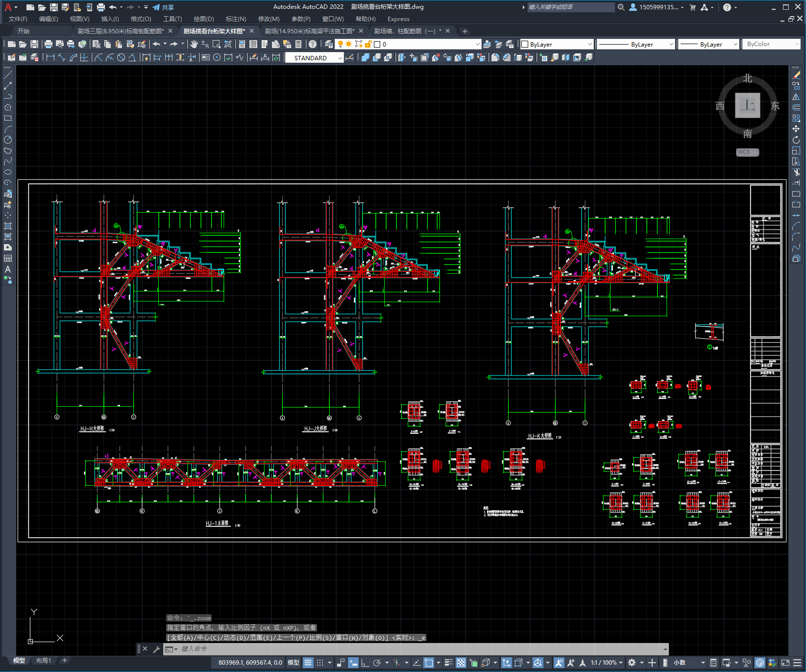The image size is (806, 672).
Task: Click the search magnifier icon
Action: click(621, 7)
